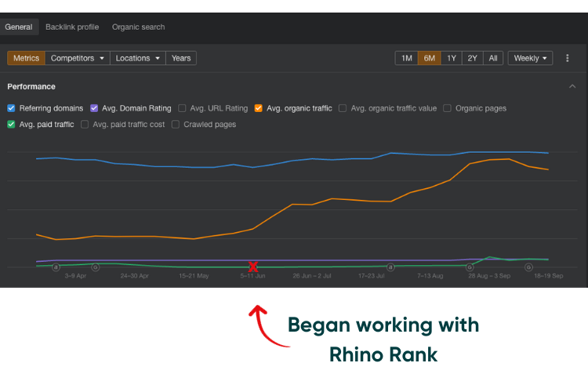Select the Years view button
Viewport: 588px width, 392px height.
coord(181,58)
